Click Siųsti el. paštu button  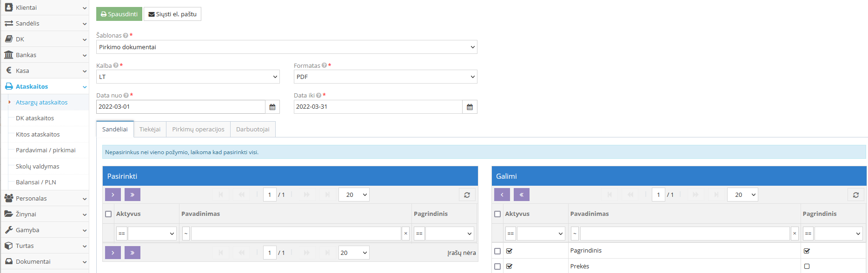coord(172,14)
